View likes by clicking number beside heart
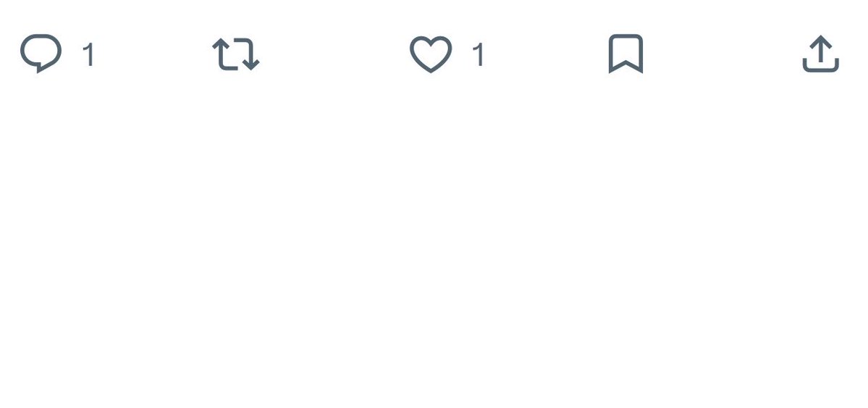Image resolution: width=868 pixels, height=408 pixels. [x=479, y=55]
